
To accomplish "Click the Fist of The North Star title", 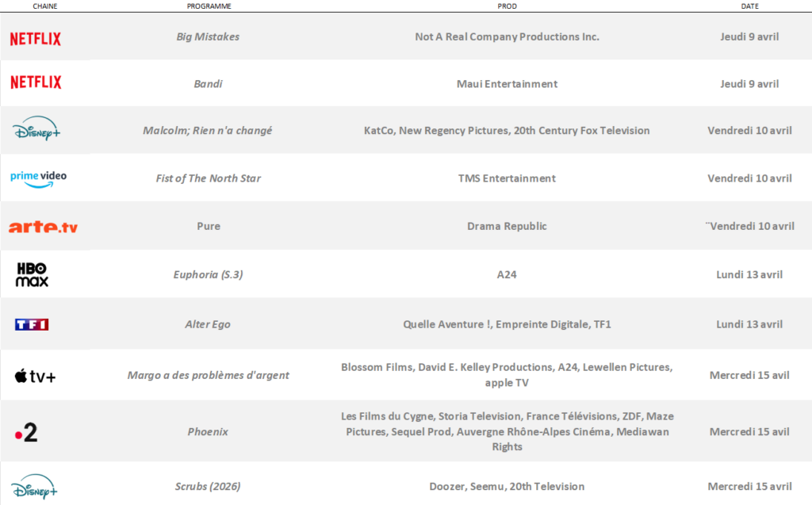I will tap(208, 178).
